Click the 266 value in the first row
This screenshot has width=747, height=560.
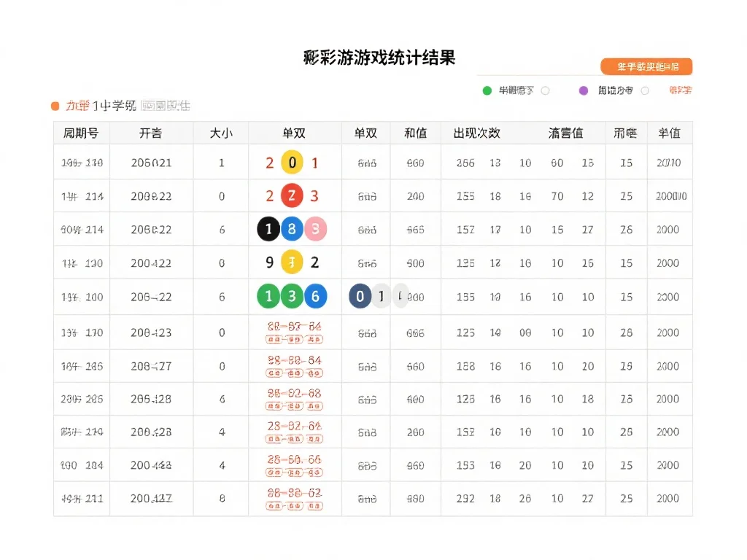point(465,163)
